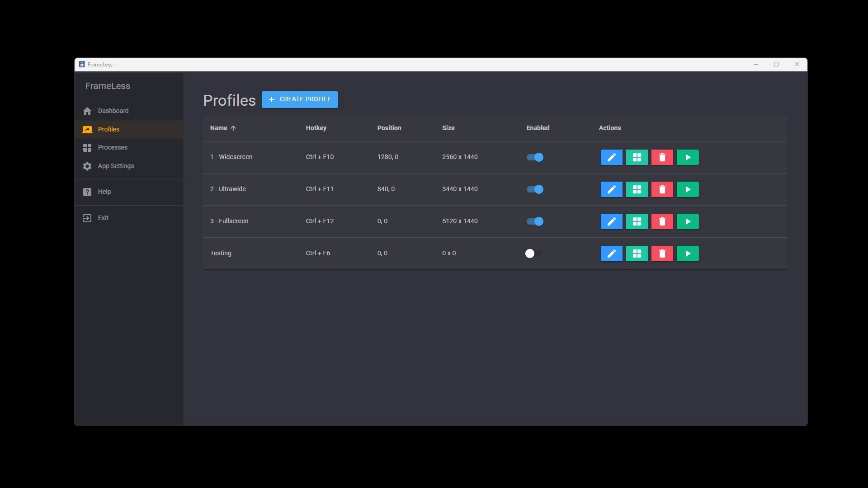Click the Help question mark icon

coord(87,192)
